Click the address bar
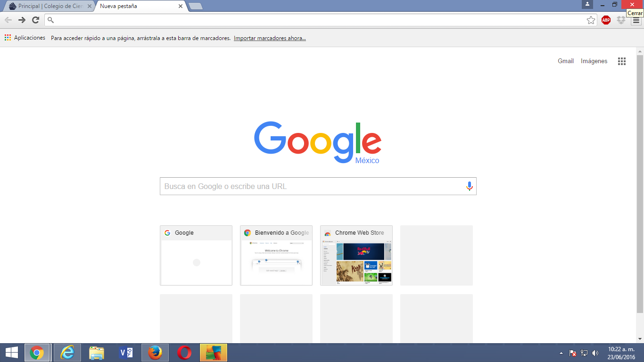644x362 pixels. pos(322,20)
